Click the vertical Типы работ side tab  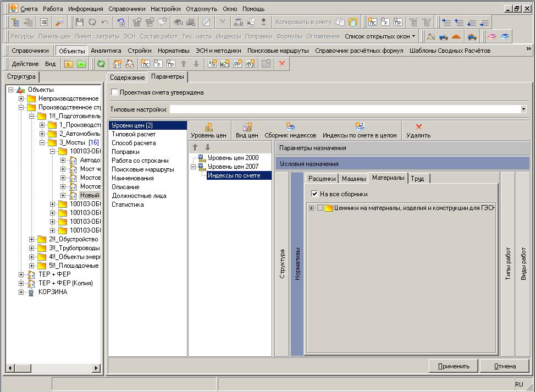[x=508, y=264]
